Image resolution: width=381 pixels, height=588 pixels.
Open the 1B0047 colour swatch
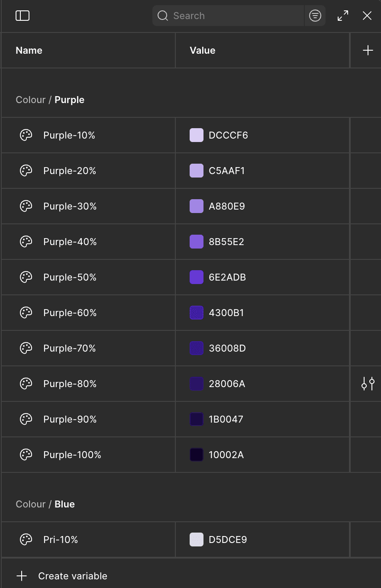(197, 419)
